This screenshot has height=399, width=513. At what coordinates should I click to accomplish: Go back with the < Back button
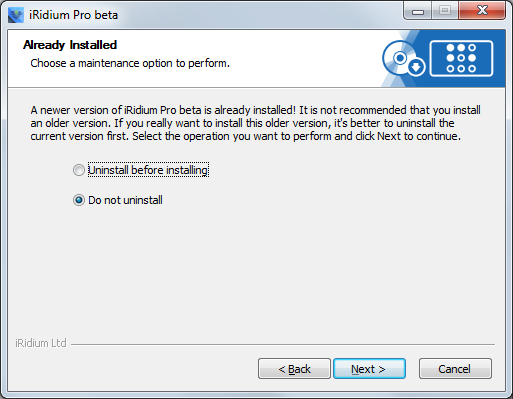click(x=294, y=369)
